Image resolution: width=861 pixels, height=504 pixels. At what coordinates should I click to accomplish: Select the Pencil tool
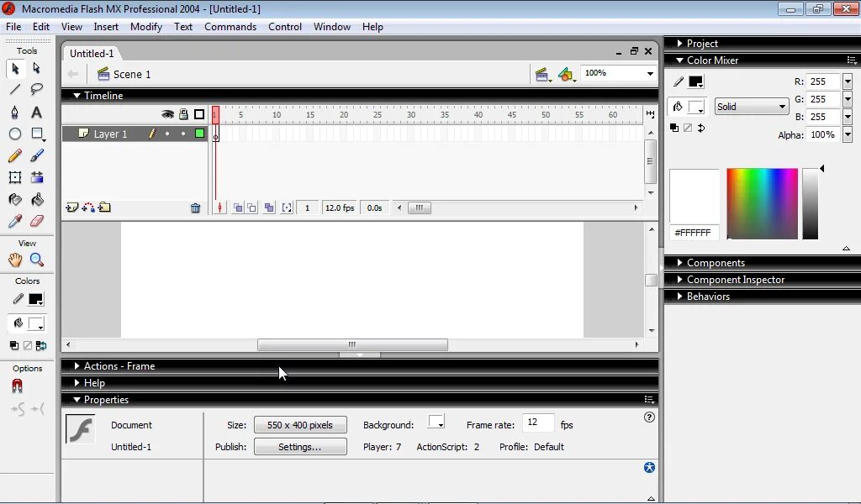pyautogui.click(x=15, y=155)
